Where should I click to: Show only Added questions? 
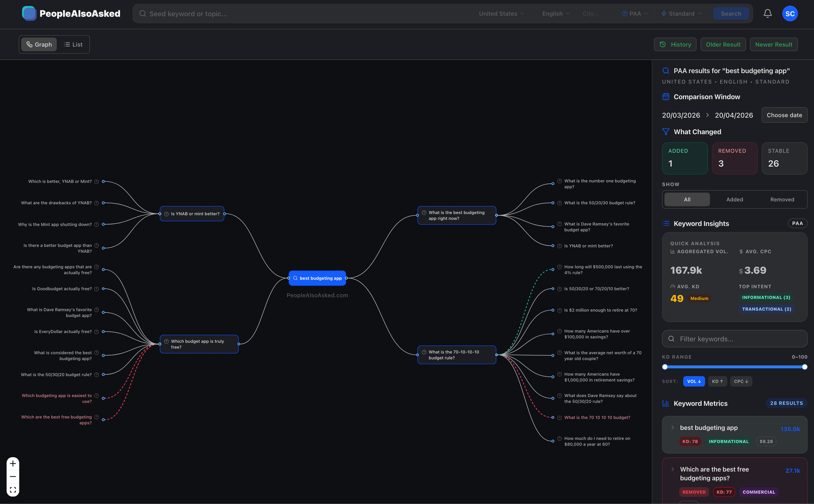(735, 199)
